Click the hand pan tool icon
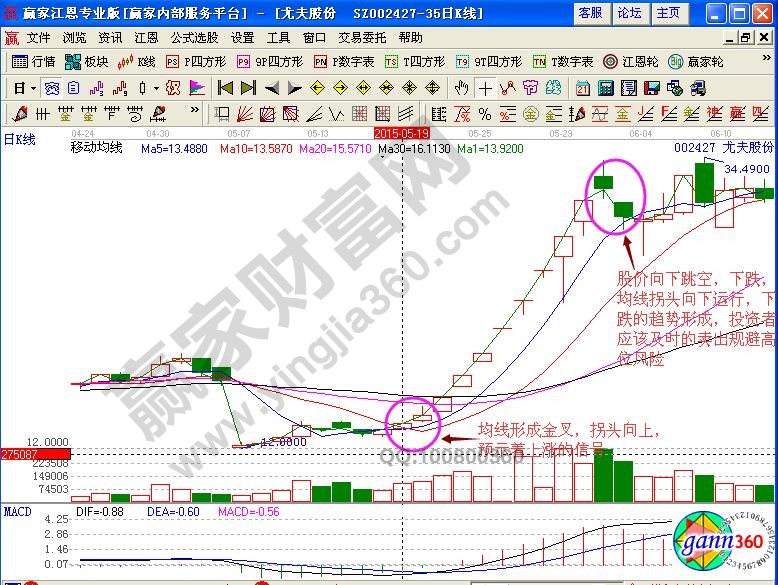Image resolution: width=778 pixels, height=585 pixels. (462, 88)
